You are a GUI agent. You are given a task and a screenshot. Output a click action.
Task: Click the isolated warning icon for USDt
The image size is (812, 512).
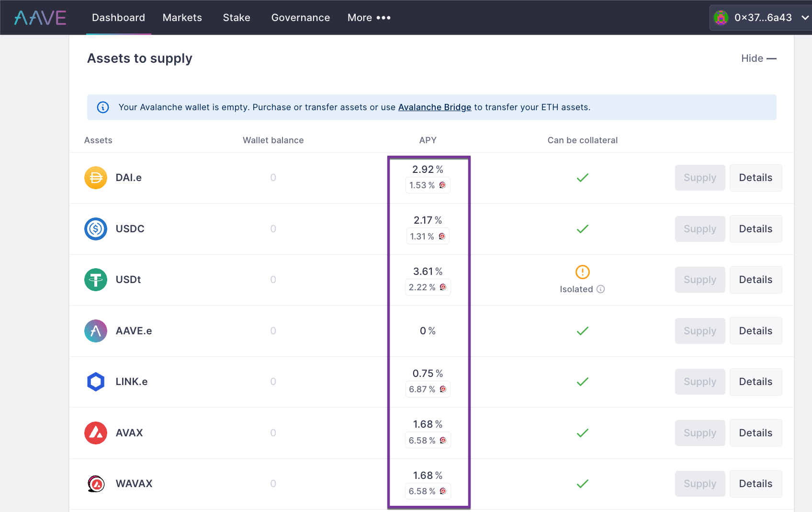(x=582, y=272)
